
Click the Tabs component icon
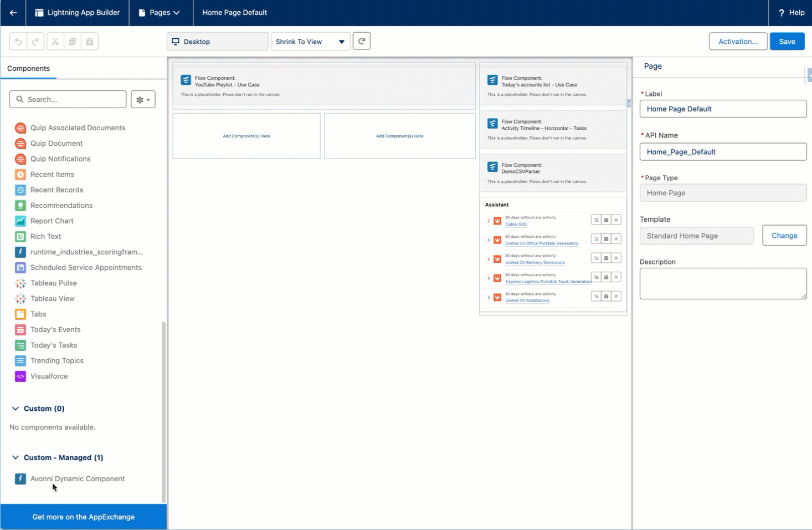click(x=20, y=314)
